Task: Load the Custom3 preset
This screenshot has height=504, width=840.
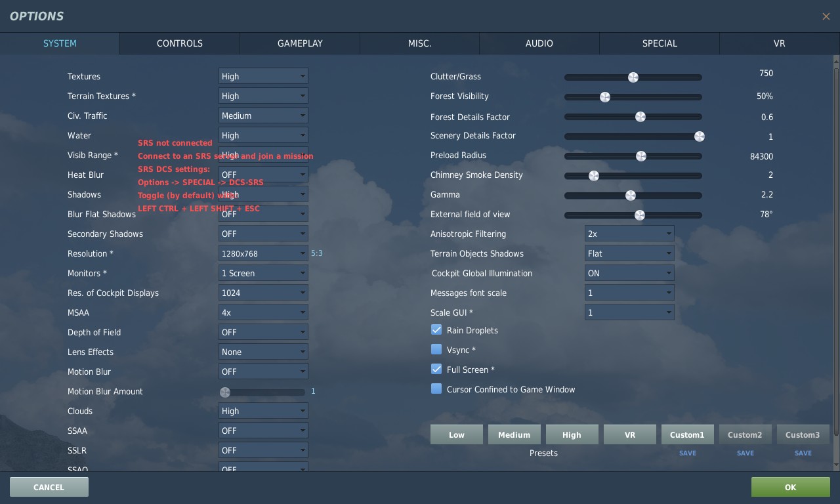Action: pyautogui.click(x=803, y=434)
